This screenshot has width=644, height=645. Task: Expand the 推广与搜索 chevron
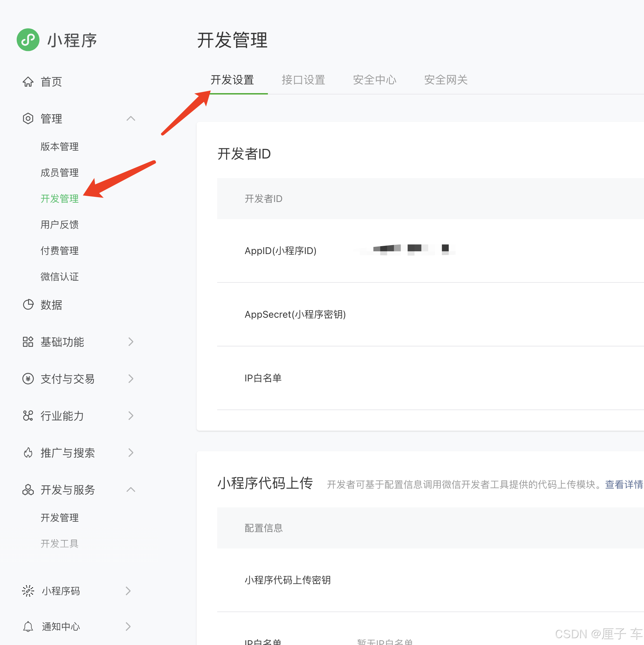point(131,453)
